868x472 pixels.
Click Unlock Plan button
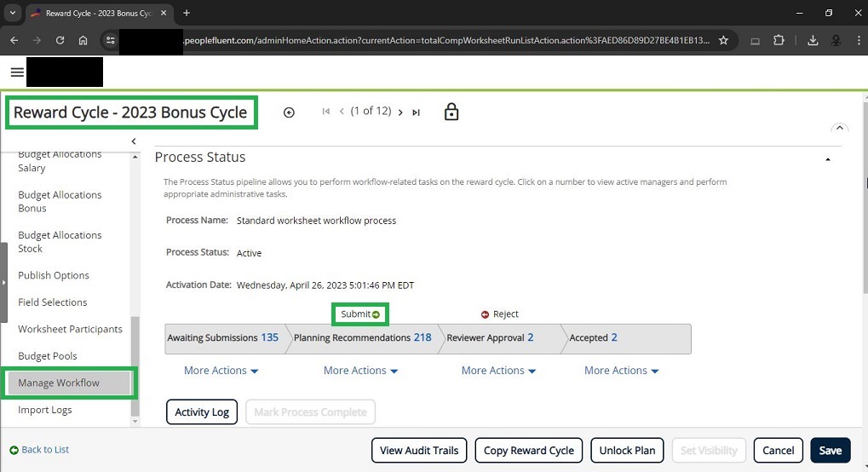[x=627, y=451]
